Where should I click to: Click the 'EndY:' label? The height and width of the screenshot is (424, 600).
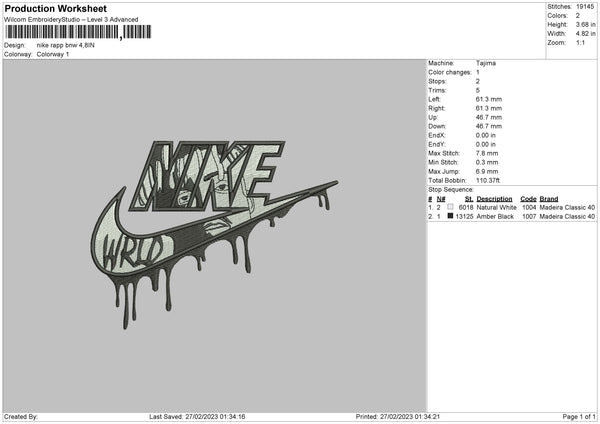click(x=437, y=145)
